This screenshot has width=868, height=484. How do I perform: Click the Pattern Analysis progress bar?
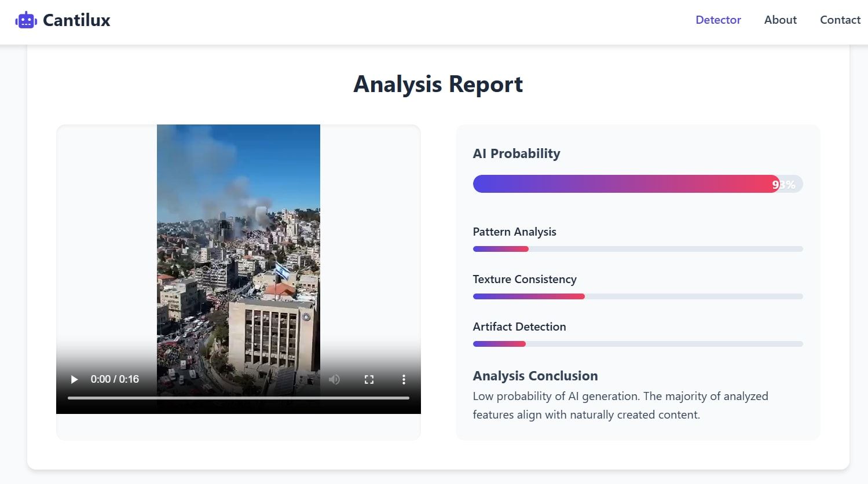coord(638,249)
